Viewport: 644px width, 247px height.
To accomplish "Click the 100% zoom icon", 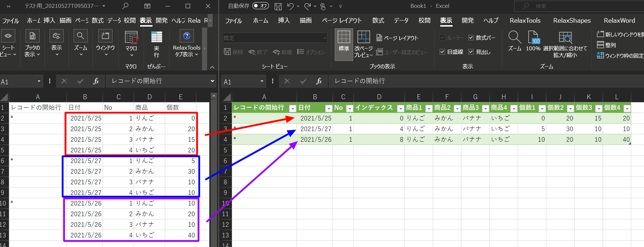I will coord(533,37).
